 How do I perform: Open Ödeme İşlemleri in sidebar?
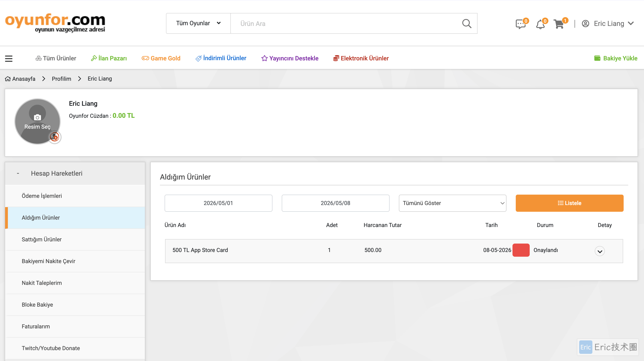[75, 196]
